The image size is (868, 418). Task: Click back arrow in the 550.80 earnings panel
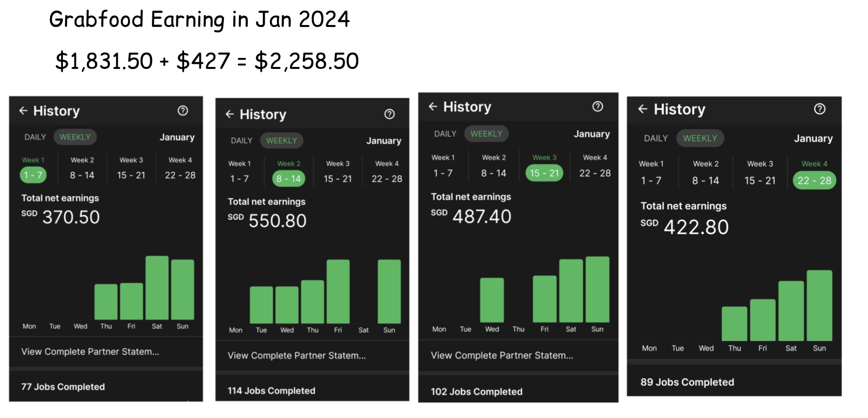pyautogui.click(x=229, y=114)
